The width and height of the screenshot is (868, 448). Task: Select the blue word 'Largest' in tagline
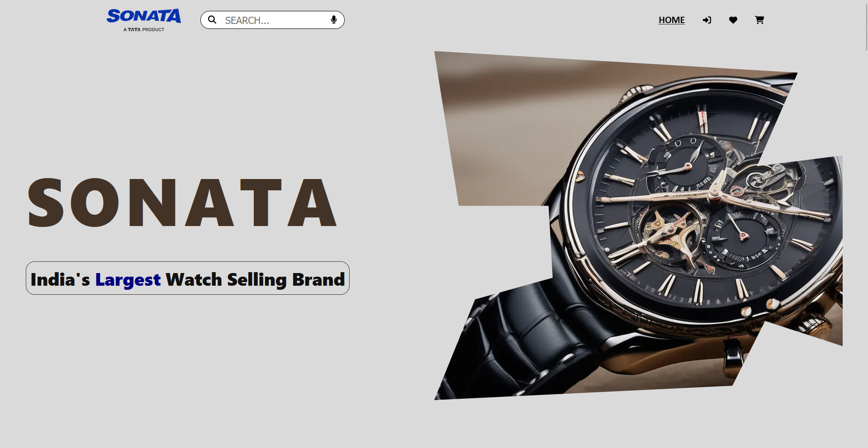[x=128, y=280]
